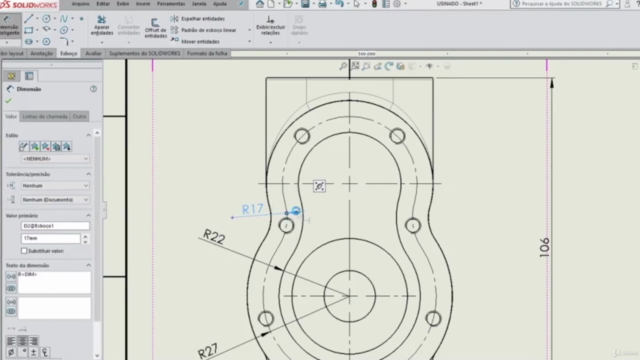Click the Save icon in title bar
This screenshot has width=640, height=360.
click(305, 4)
